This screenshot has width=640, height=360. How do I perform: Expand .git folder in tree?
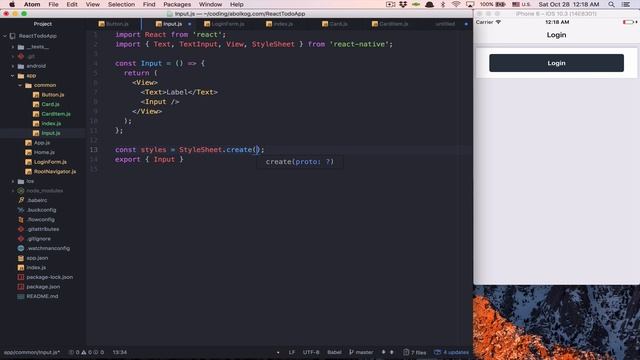click(x=13, y=56)
